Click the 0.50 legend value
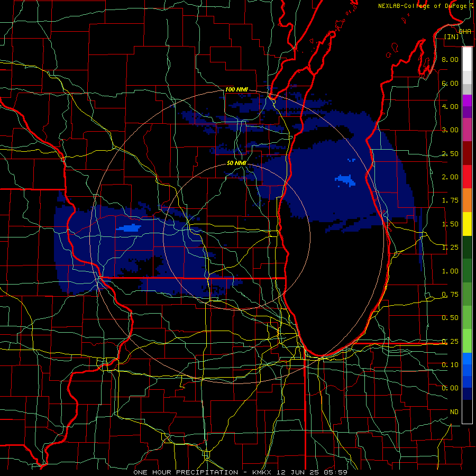Viewport: 476px width, 476px height. click(450, 318)
